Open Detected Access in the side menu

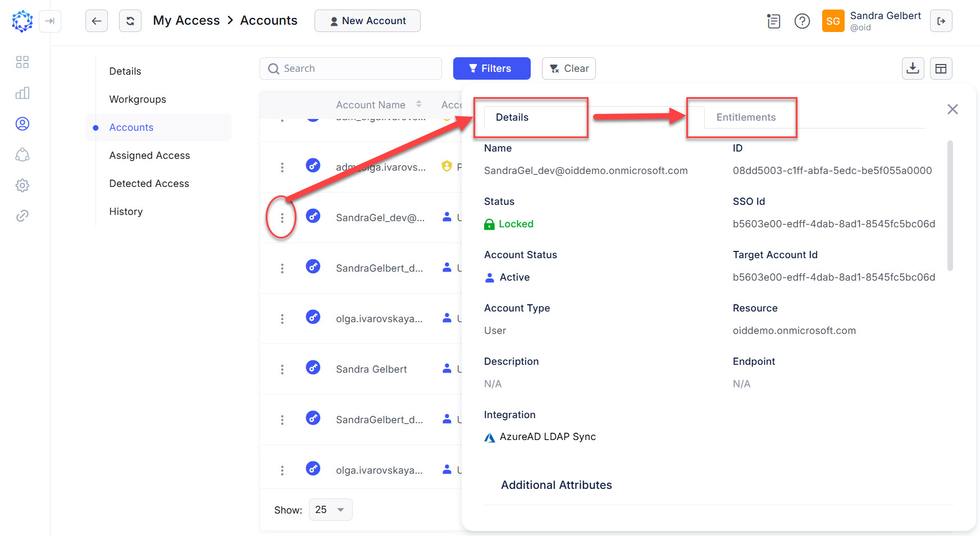[149, 184]
